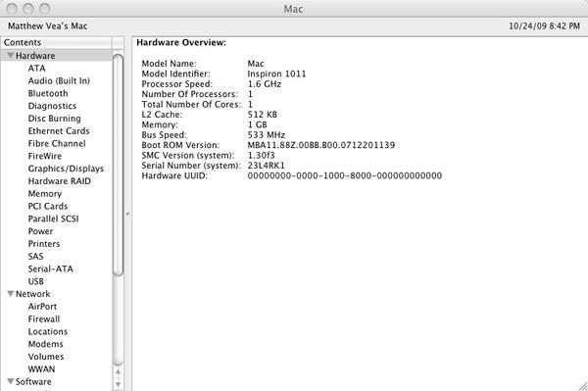Click the window zoom button

[x=45, y=8]
